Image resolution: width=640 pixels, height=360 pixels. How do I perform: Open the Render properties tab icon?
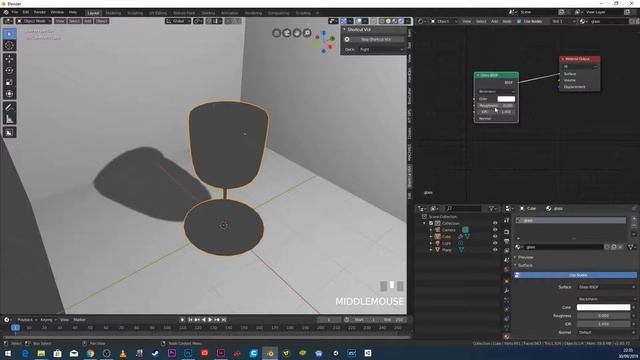(x=507, y=232)
